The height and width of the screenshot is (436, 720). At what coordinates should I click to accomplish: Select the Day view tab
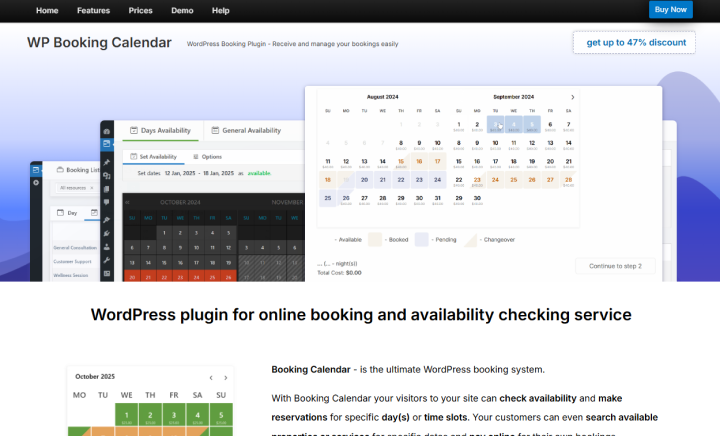pos(67,213)
